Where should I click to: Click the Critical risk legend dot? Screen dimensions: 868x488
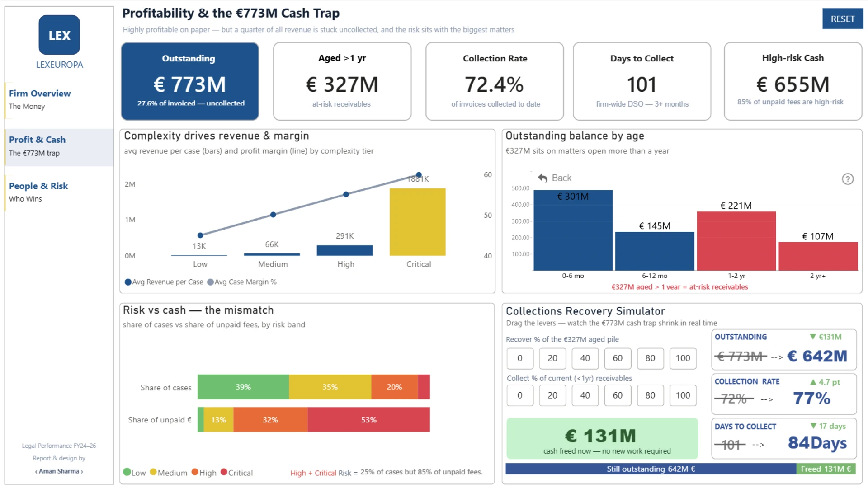[x=224, y=472]
